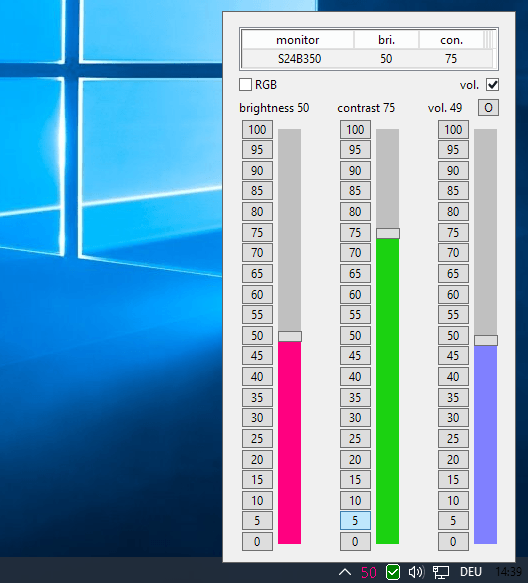Click the green contrast slider handle
The image size is (528, 583).
[388, 233]
